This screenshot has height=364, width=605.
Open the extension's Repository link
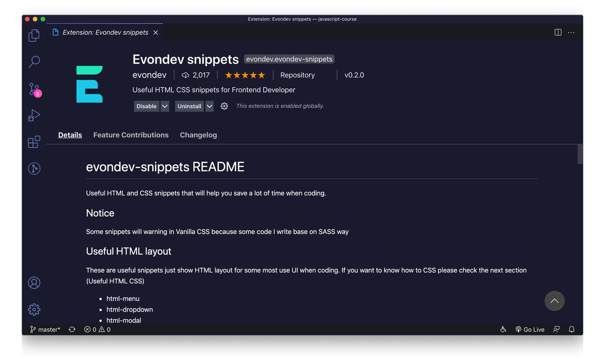297,75
